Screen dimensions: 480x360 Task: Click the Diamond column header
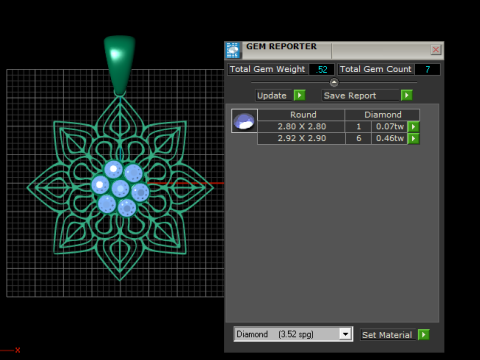coord(382,115)
